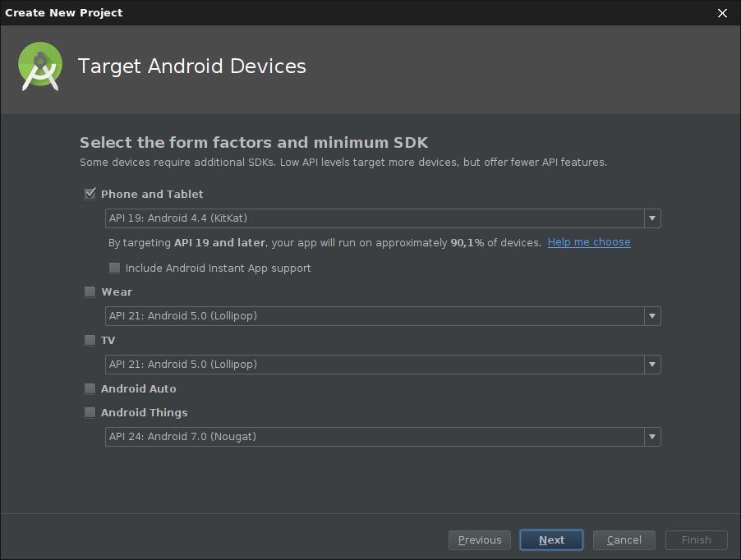Select the Android Things checkbox
Viewport: 741px width, 560px height.
point(90,413)
